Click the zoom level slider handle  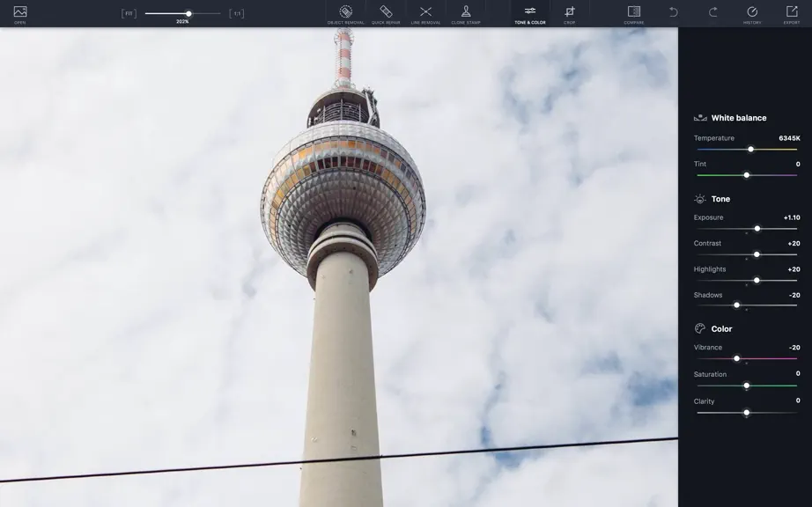[x=189, y=13]
